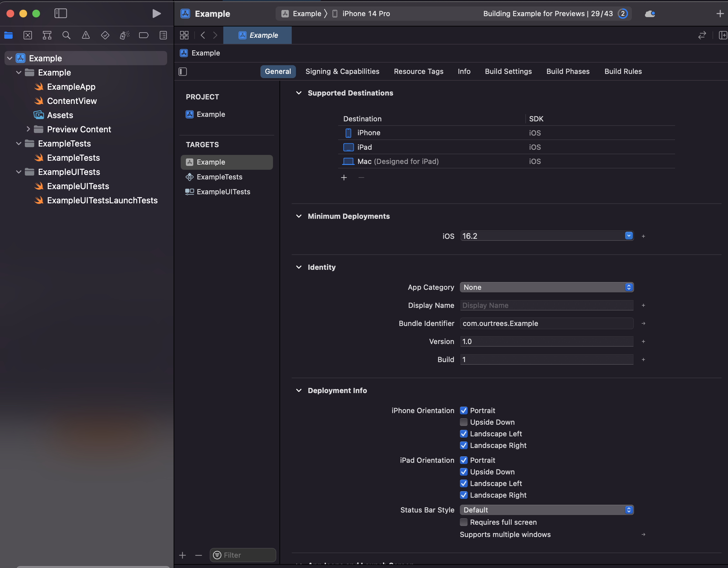Open the Breakpoint navigator icon
728x568 pixels.
coord(144,35)
